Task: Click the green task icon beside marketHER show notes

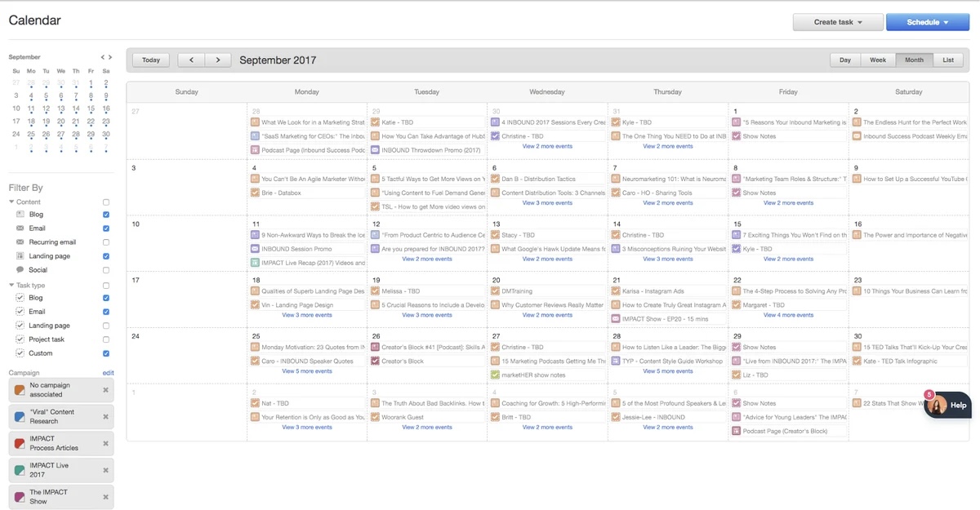Action: pyautogui.click(x=496, y=375)
